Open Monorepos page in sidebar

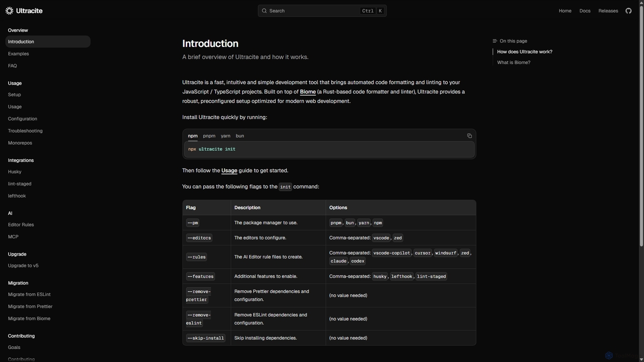click(48, 143)
